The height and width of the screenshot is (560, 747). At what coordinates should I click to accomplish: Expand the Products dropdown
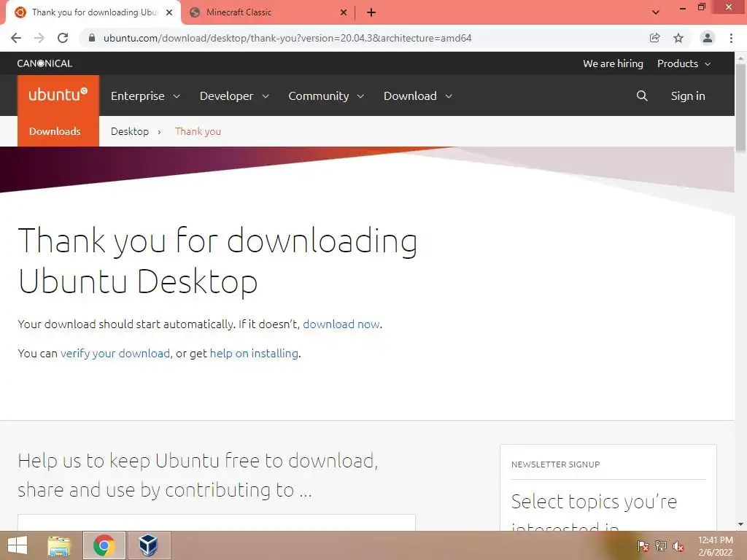(x=684, y=63)
